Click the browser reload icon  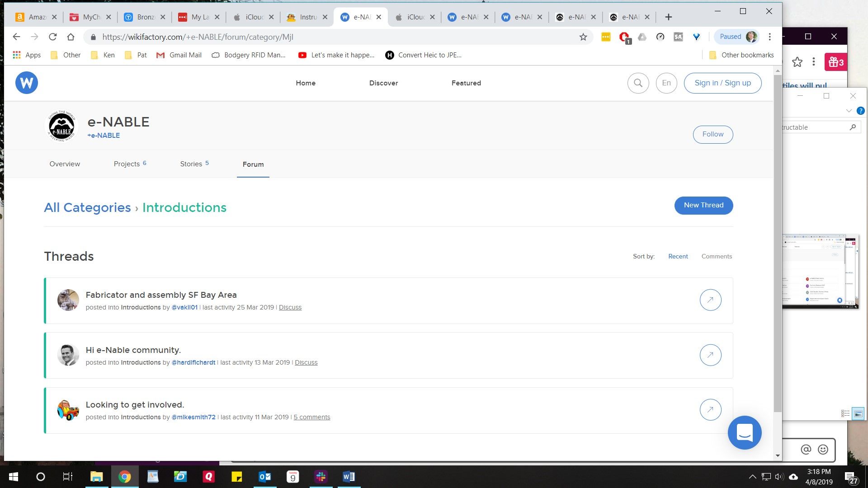[x=53, y=37]
